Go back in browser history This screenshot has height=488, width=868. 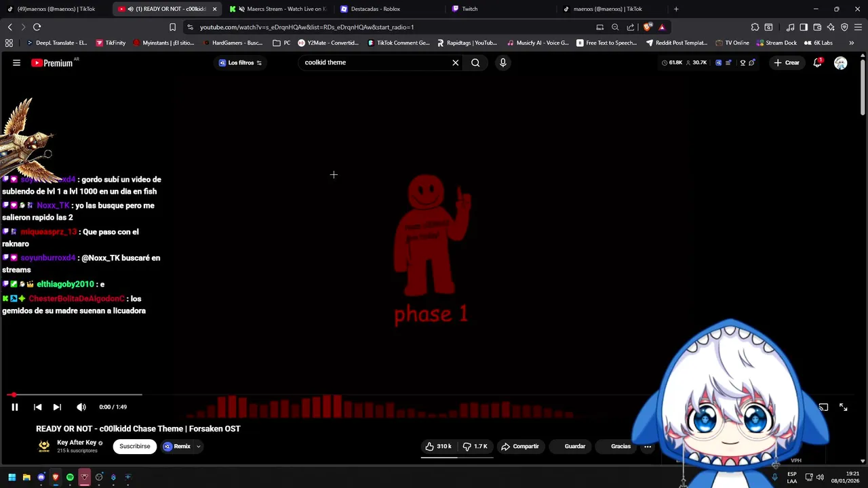[x=9, y=27]
